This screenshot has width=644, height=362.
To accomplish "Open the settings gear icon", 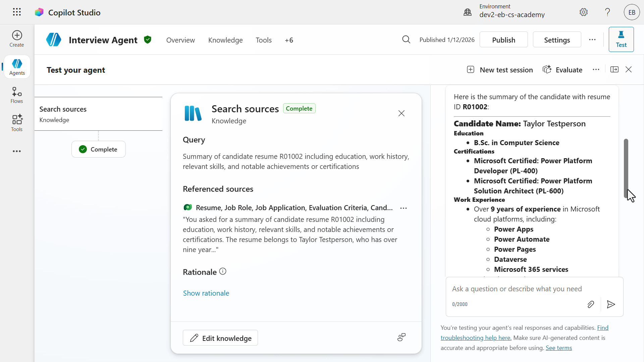I will point(584,12).
